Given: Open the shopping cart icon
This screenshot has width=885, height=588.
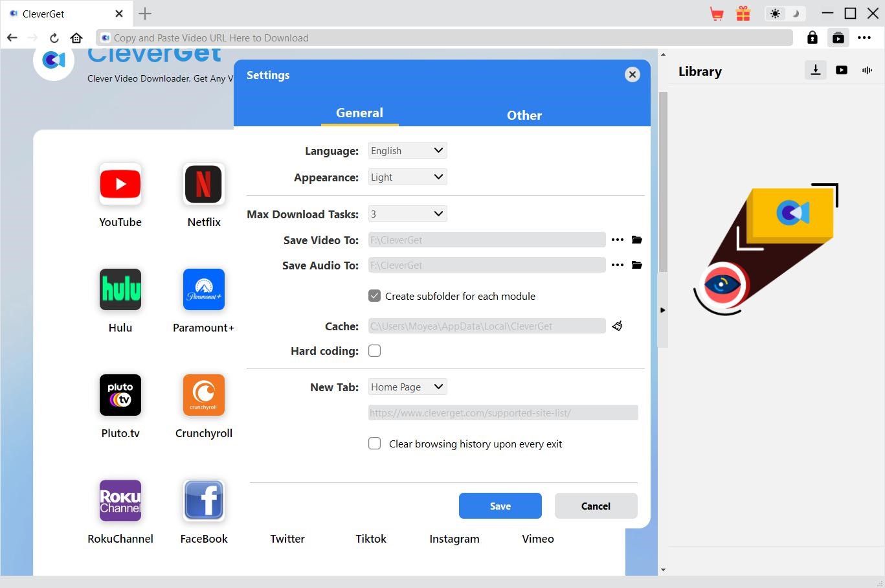Looking at the screenshot, I should 717,14.
